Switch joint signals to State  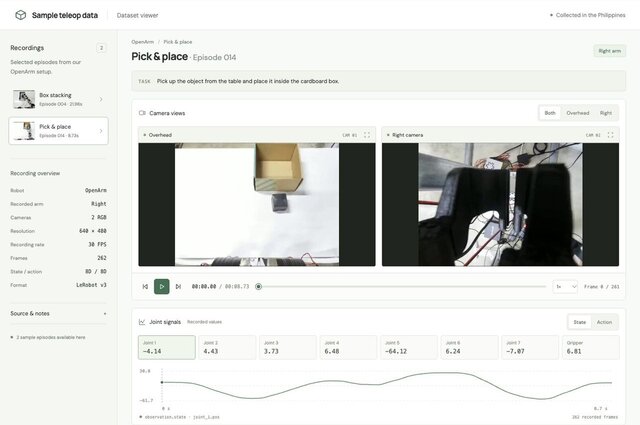coord(580,322)
